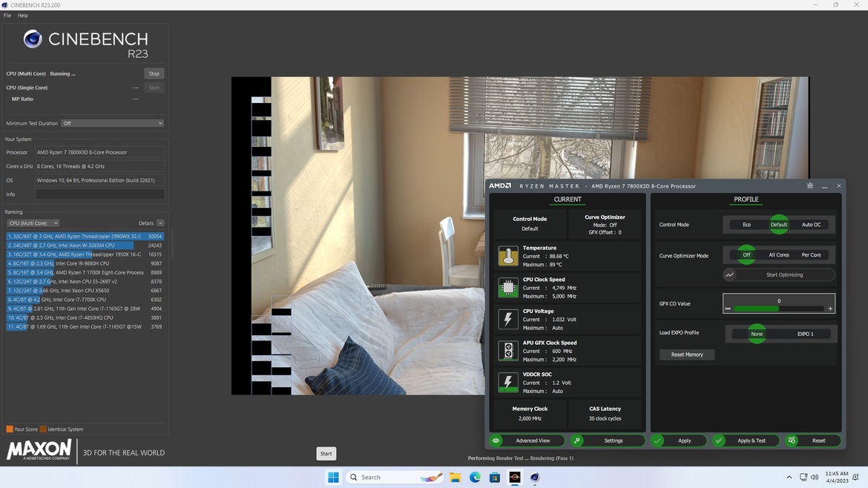The image size is (868, 488).
Task: Select the Threadripper 2990WX ranking row
Action: pyautogui.click(x=85, y=237)
